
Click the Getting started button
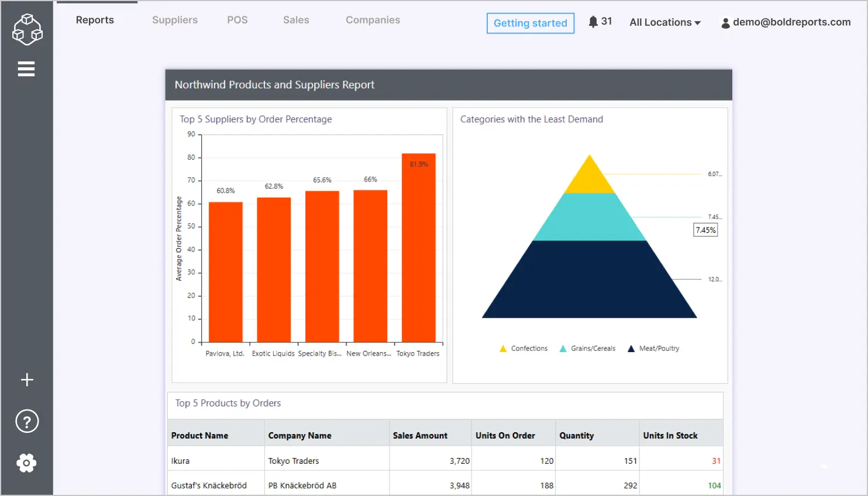(530, 23)
